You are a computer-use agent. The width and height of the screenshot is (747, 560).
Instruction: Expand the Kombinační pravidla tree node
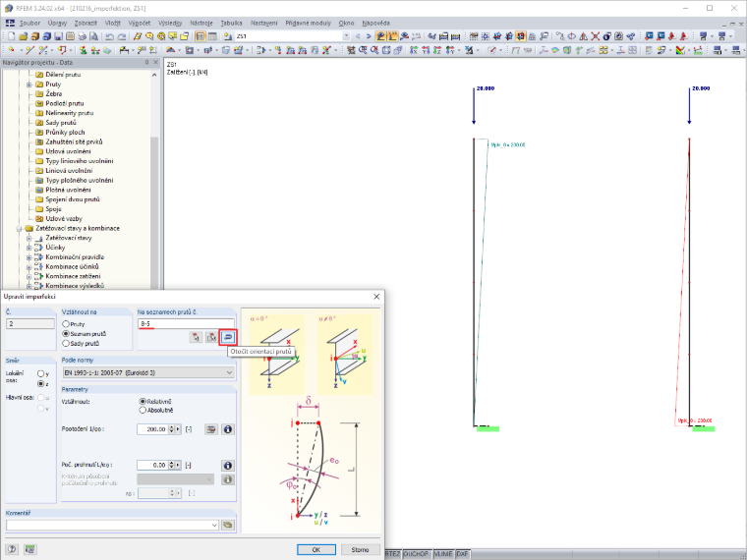29,257
